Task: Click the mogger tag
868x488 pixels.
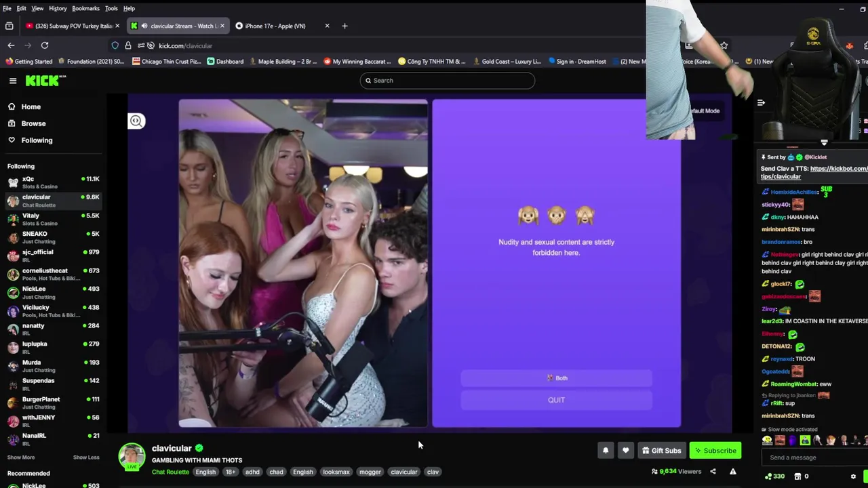Action: [370, 472]
